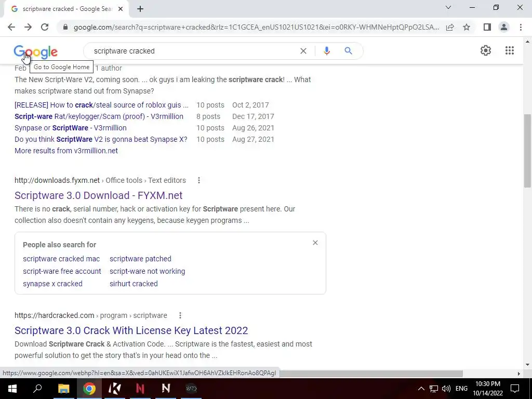Open Windows Start menu
Image resolution: width=532 pixels, height=399 pixels.
12,389
